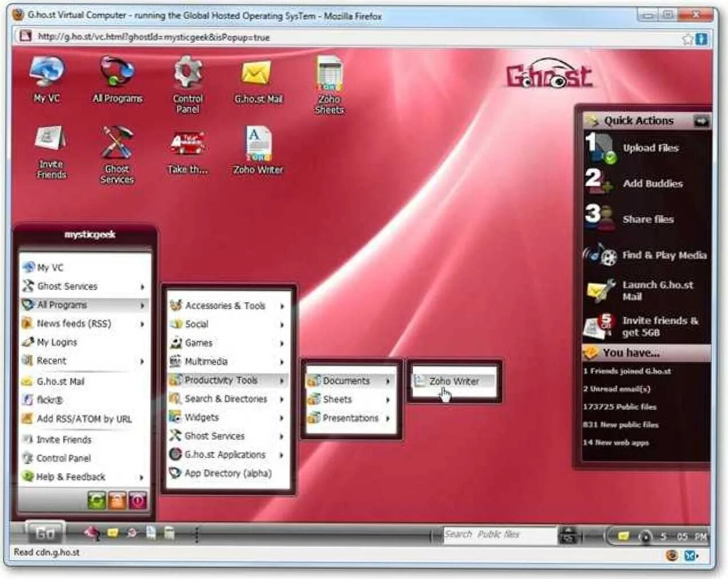
Task: Click the green refresh button in start menu
Action: point(96,500)
